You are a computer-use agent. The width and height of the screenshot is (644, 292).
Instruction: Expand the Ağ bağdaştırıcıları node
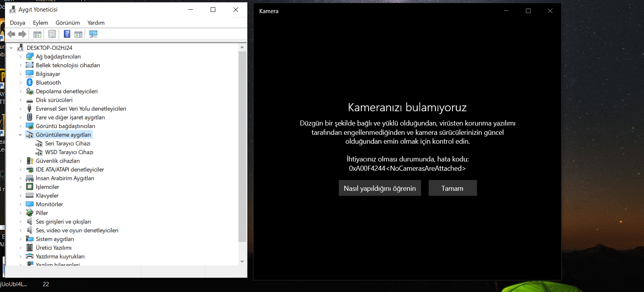click(x=20, y=57)
